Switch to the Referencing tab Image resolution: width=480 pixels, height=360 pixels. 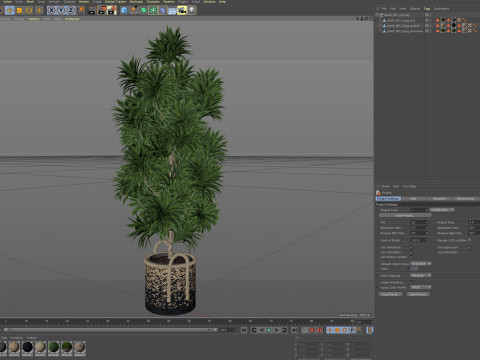coord(465,199)
